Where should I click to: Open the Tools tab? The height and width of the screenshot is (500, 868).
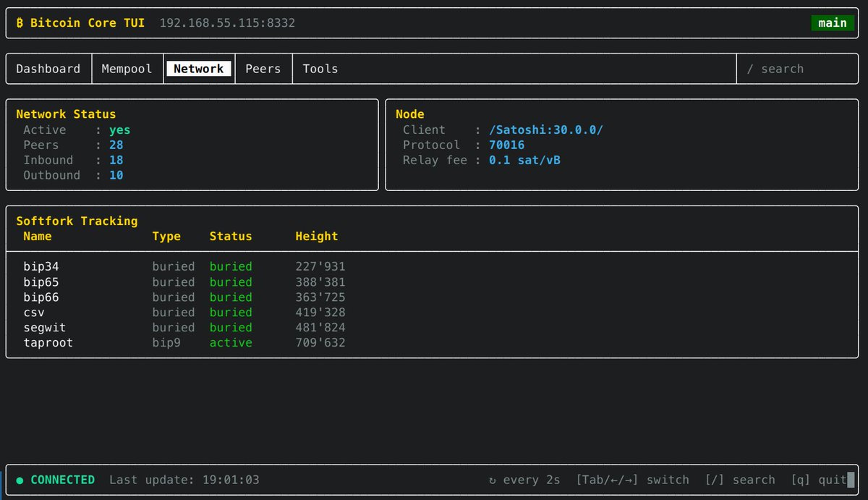[320, 69]
